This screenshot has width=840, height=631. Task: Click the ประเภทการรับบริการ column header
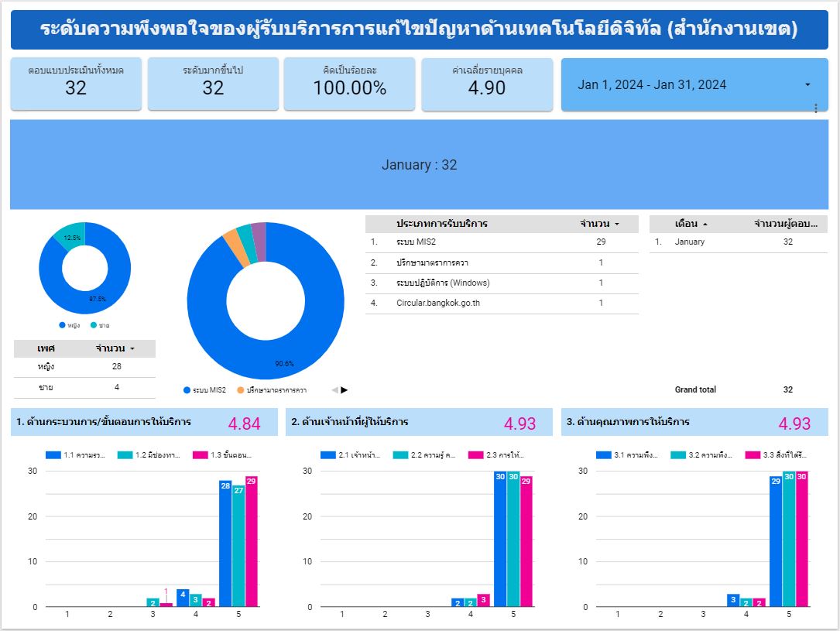441,224
